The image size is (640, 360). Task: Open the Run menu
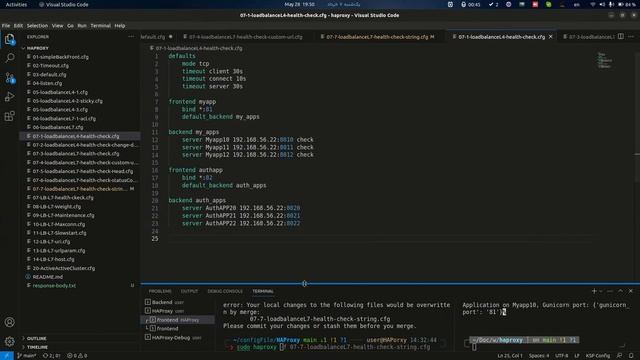pyautogui.click(x=82, y=25)
